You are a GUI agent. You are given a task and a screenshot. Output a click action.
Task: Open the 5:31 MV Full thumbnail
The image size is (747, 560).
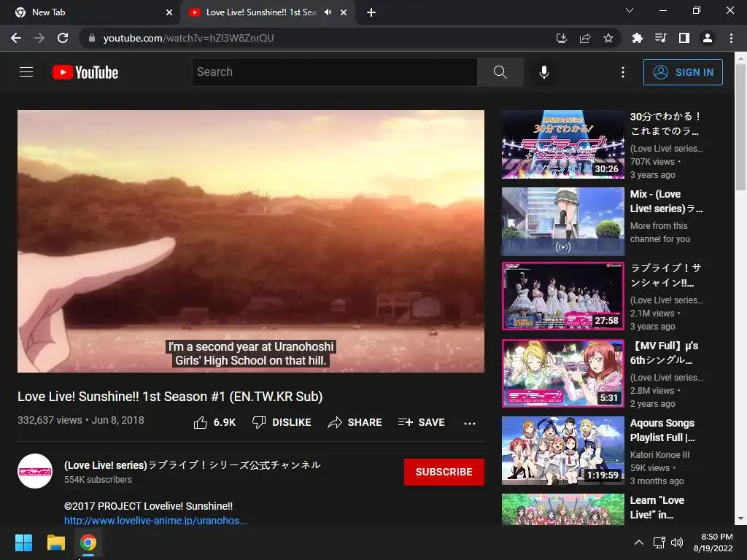(x=563, y=373)
